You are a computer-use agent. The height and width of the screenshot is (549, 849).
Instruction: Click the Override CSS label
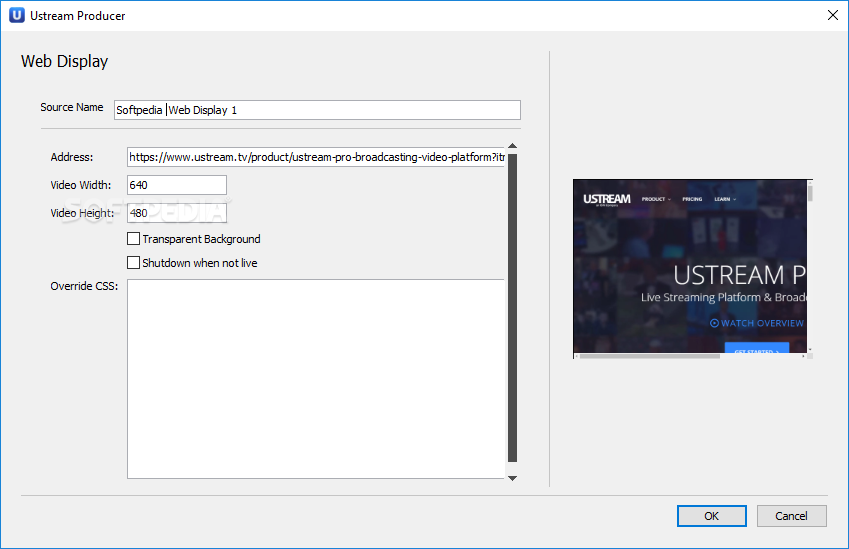[84, 286]
